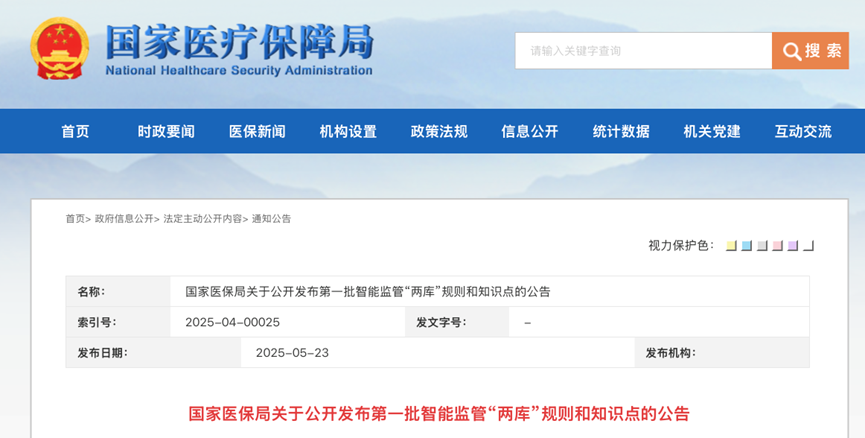Image resolution: width=865 pixels, height=438 pixels.
Task: Focus the keyword search input field
Action: pos(643,51)
